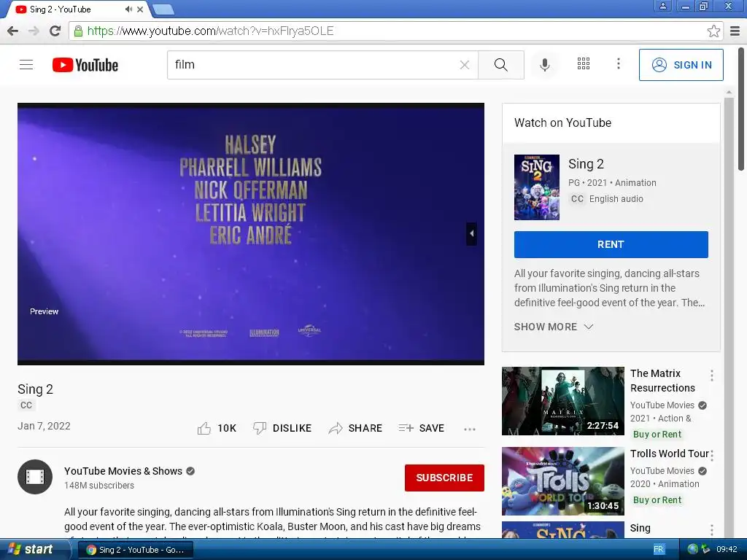The height and width of the screenshot is (560, 747).
Task: Start voice search with microphone
Action: click(544, 64)
